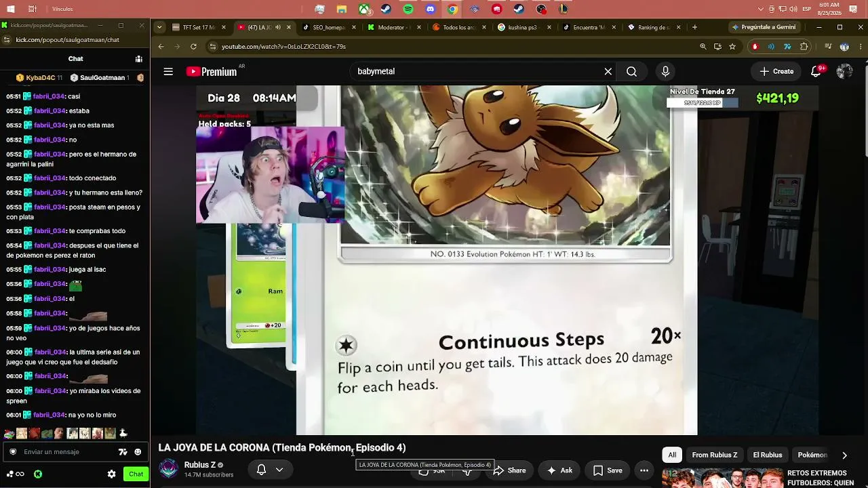
Task: Open the Chrome three-dot menu
Action: click(861, 47)
